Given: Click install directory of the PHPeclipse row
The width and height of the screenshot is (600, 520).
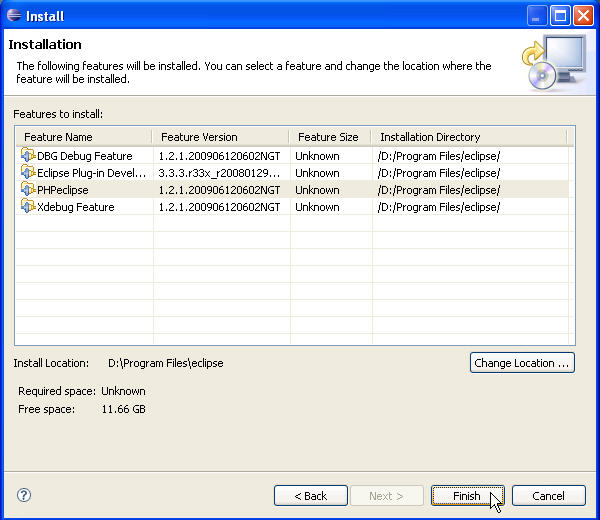Looking at the screenshot, I should (x=439, y=190).
